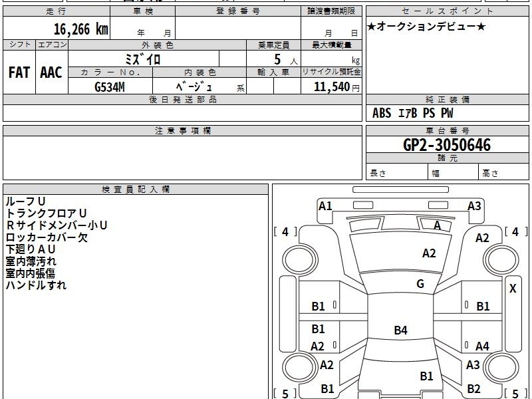The image size is (532, 399).
Task: Select the equipment list ABS エアB PS PW
Action: tap(412, 113)
